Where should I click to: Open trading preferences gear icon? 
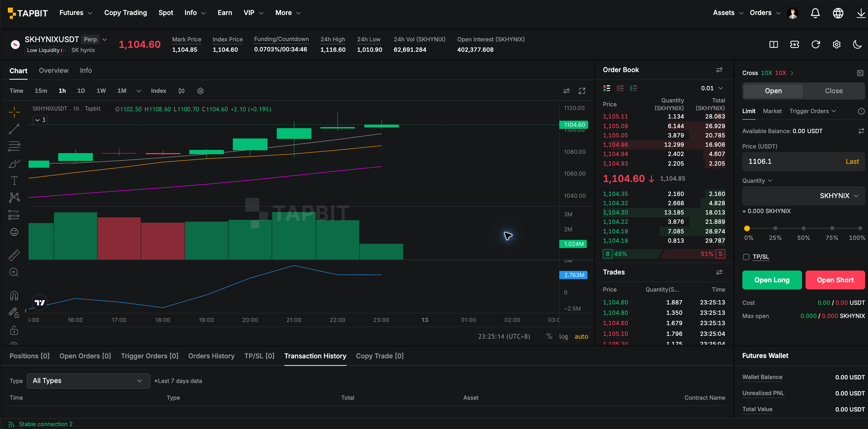(837, 45)
